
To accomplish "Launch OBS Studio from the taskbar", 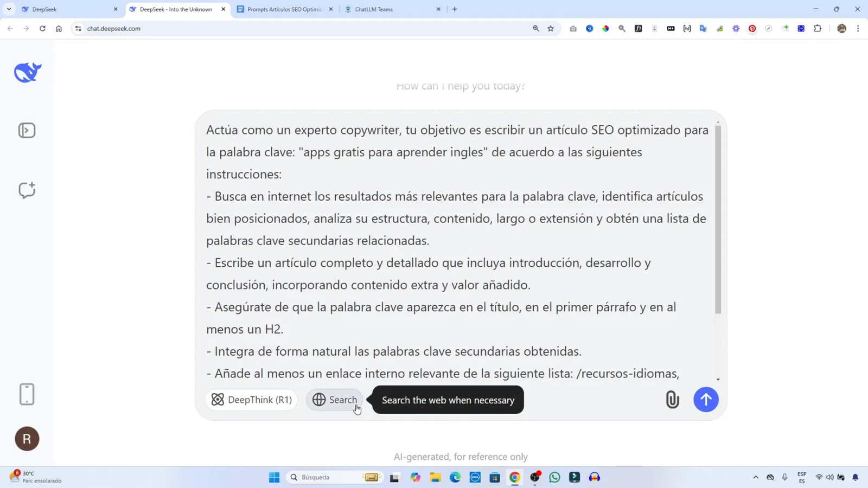I will [534, 477].
